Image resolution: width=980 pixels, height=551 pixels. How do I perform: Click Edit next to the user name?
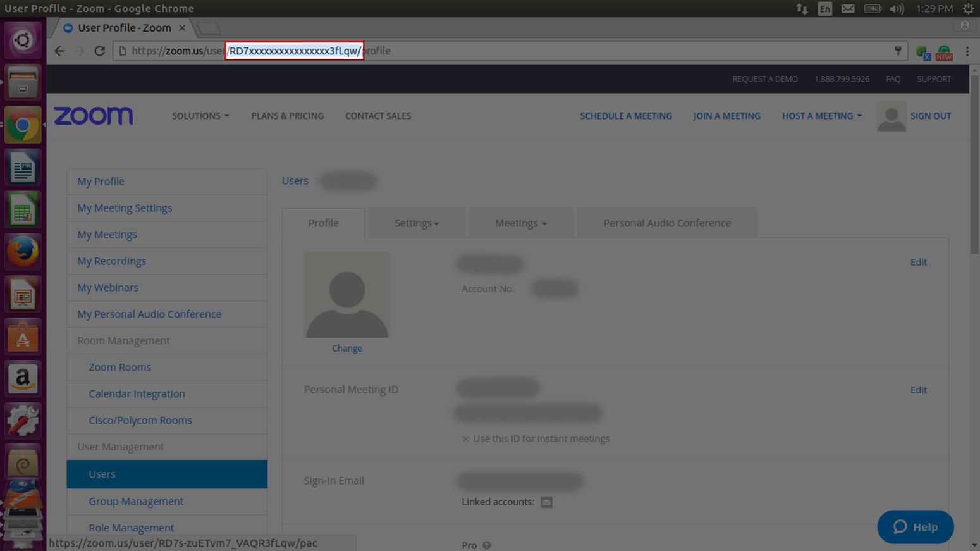point(918,262)
